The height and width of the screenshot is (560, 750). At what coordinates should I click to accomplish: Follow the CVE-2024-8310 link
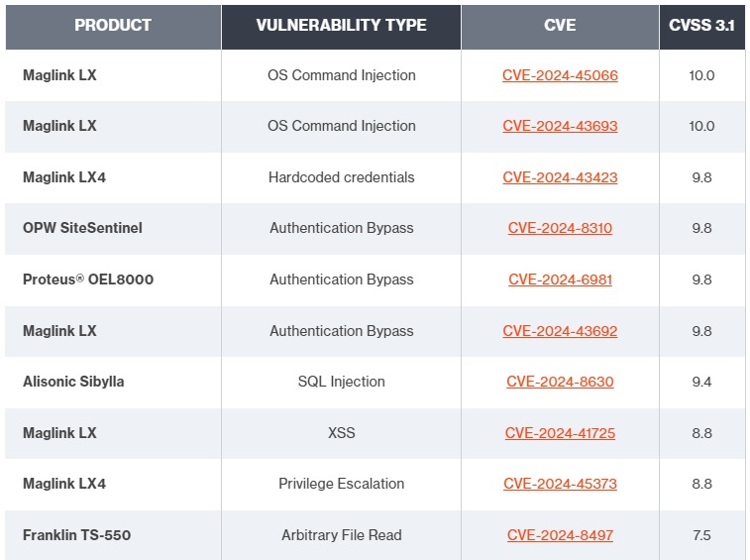(560, 228)
